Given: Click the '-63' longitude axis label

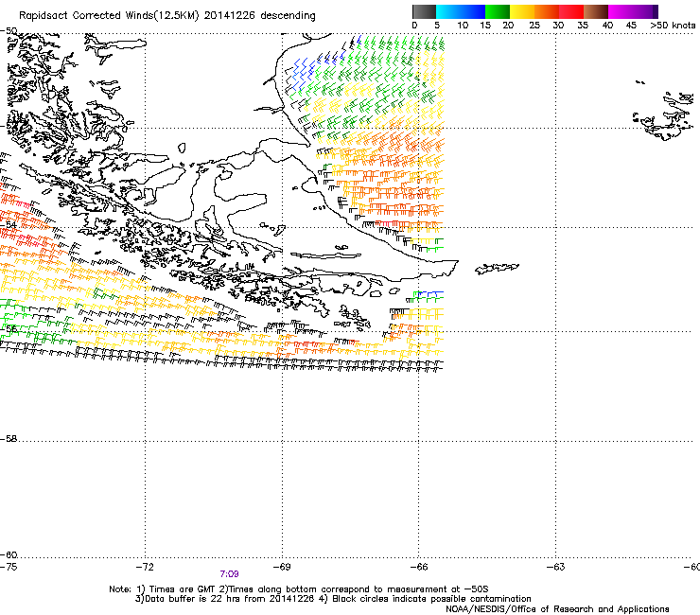Looking at the screenshot, I should [x=556, y=567].
